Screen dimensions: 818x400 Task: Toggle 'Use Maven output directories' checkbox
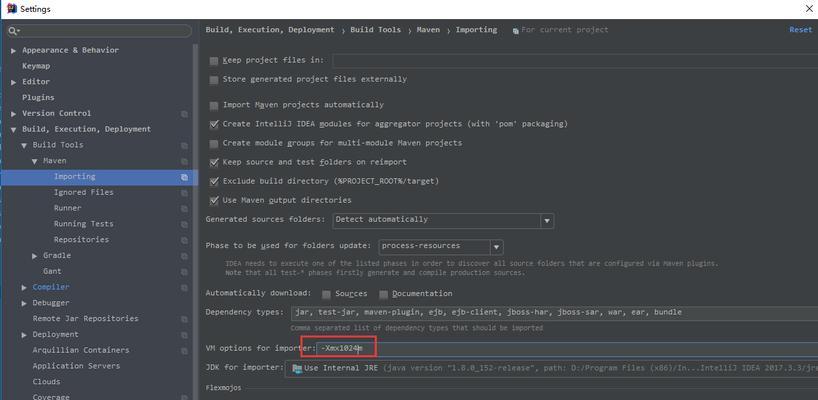point(214,200)
